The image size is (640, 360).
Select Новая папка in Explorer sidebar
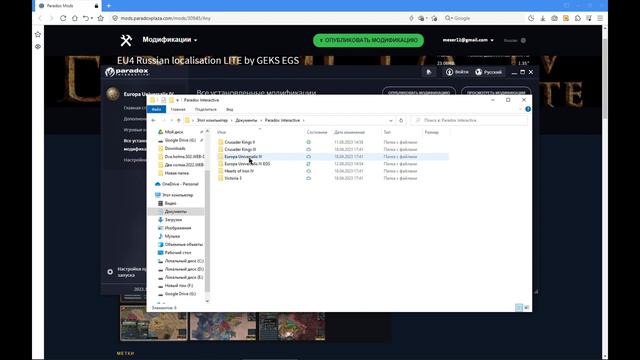pyautogui.click(x=176, y=173)
